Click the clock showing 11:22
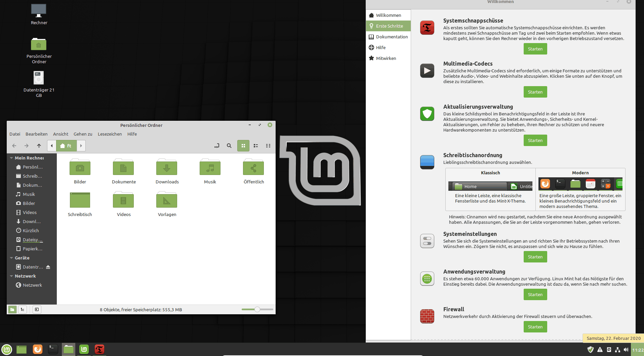 (x=638, y=350)
